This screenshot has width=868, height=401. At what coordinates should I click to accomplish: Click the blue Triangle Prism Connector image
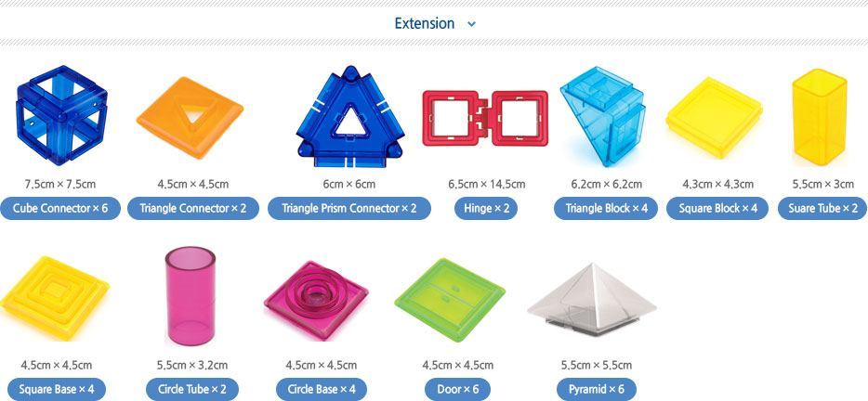tap(350, 116)
